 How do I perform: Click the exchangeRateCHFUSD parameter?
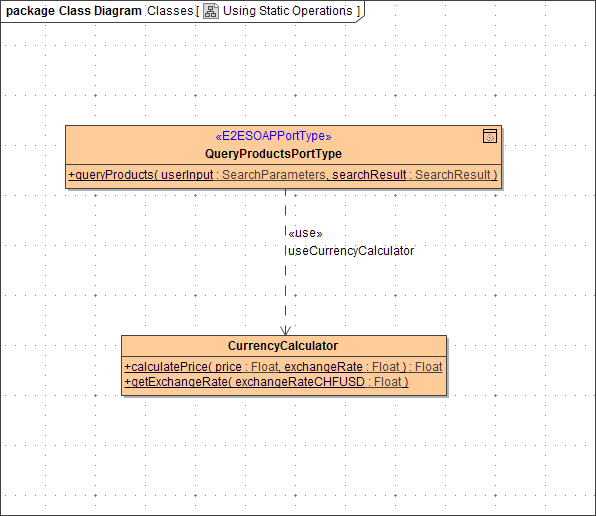click(300, 381)
